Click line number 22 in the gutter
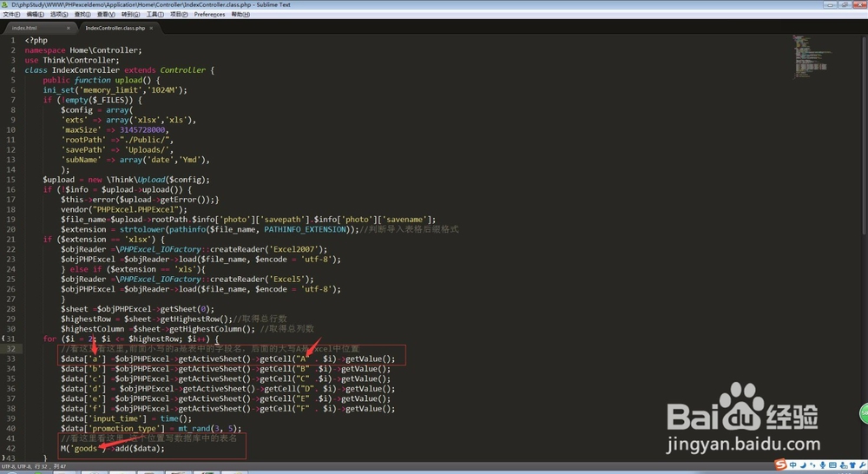 pos(11,250)
